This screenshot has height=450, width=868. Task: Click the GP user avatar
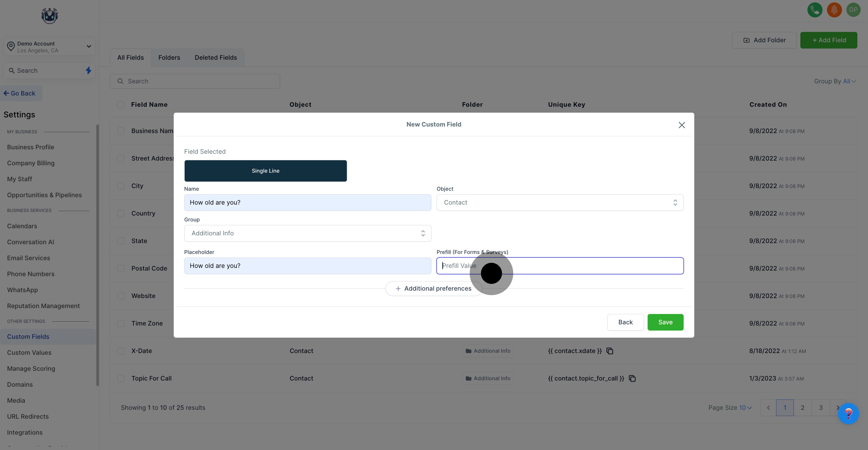click(x=853, y=10)
